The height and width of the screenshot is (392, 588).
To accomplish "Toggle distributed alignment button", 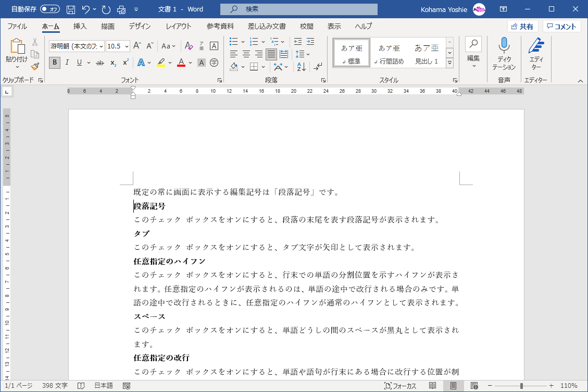I will (284, 54).
